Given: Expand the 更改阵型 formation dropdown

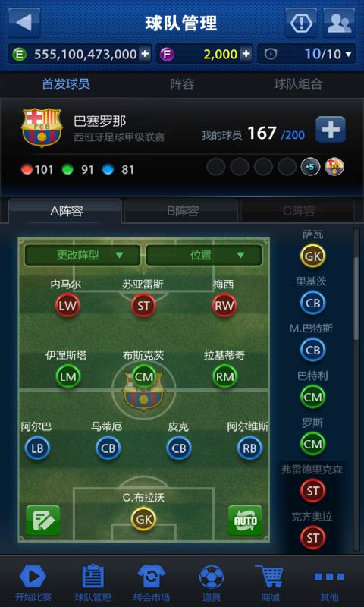Looking at the screenshot, I should click(83, 255).
